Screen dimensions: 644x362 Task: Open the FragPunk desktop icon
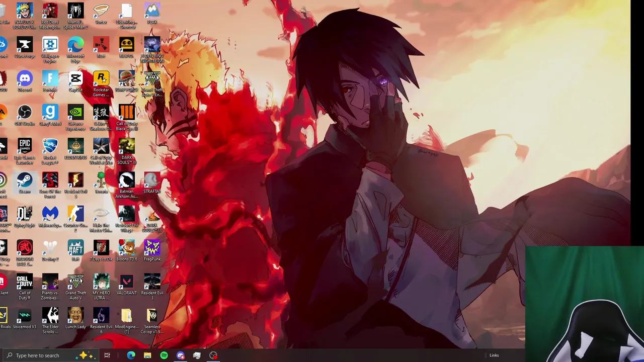coord(152,250)
